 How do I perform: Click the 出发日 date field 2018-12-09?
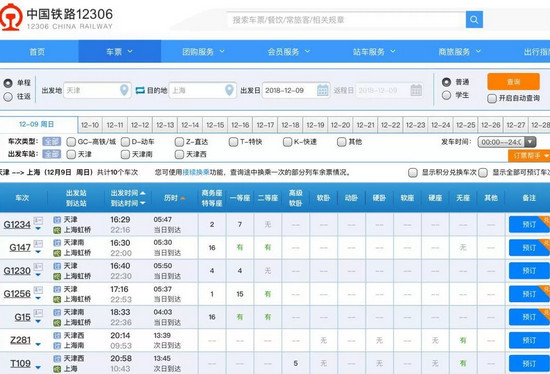point(296,91)
